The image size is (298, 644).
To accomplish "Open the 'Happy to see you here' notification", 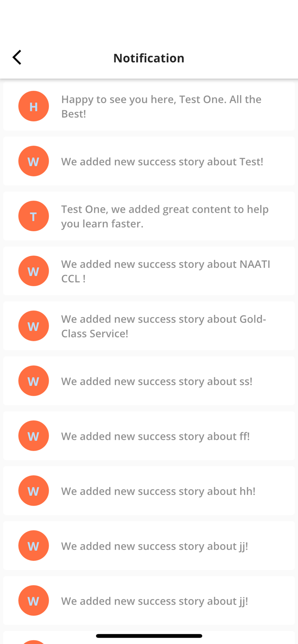I will click(x=149, y=106).
